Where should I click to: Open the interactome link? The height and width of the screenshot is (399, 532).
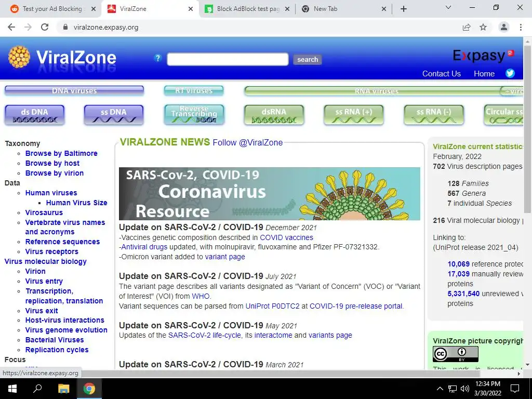pos(273,335)
